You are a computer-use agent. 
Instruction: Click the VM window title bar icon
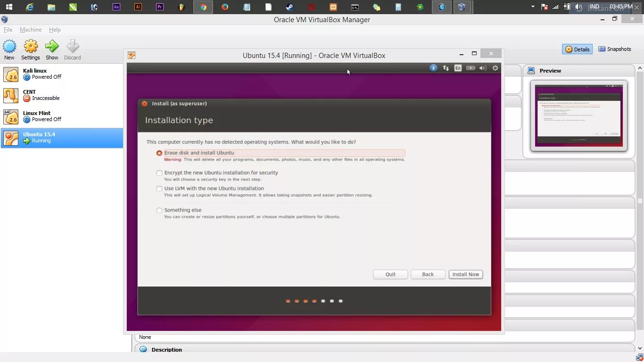(x=132, y=55)
